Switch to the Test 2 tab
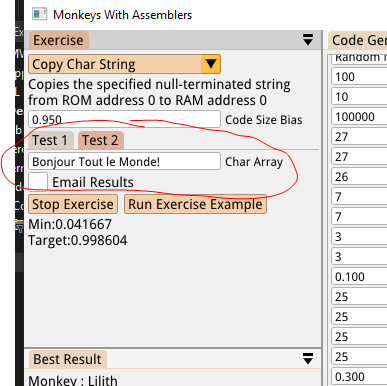 tap(100, 140)
